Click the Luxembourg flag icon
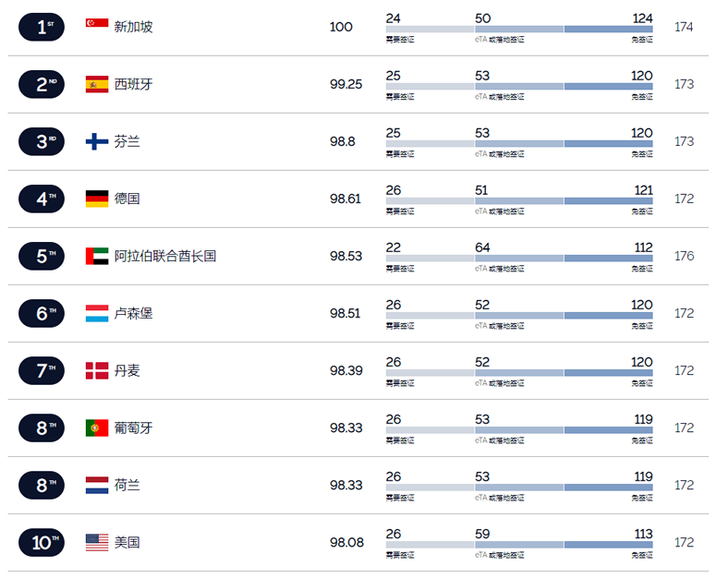Image resolution: width=728 pixels, height=578 pixels. coord(97,313)
